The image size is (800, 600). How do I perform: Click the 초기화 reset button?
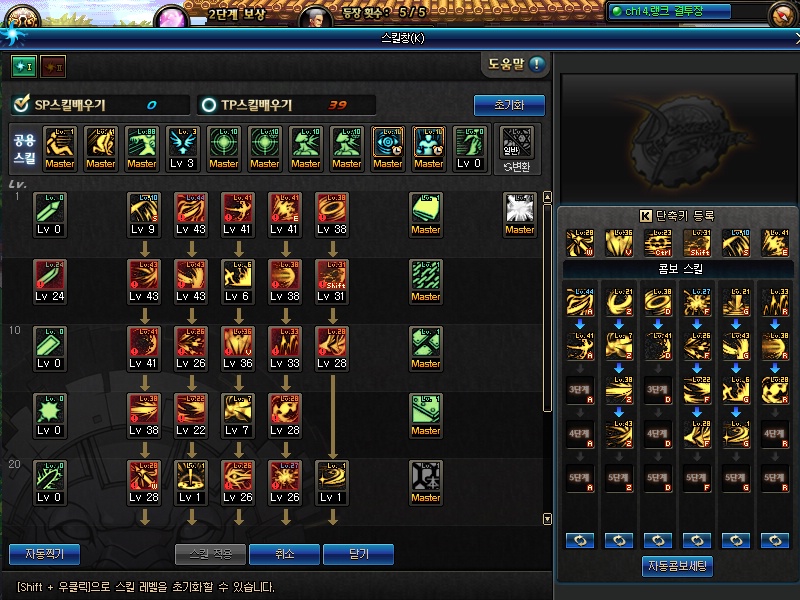pyautogui.click(x=509, y=105)
